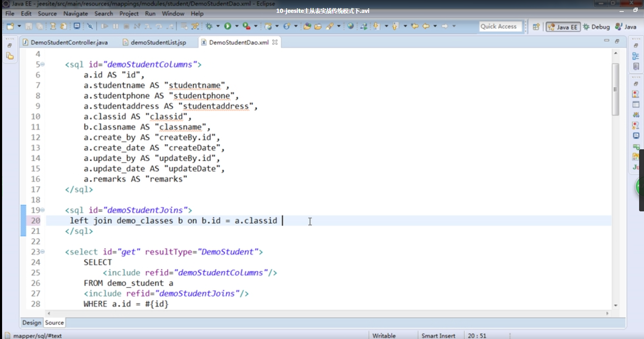Viewport: 644px width, 339px height.
Task: Expand the Back history dropdown arrow
Action: [435, 26]
